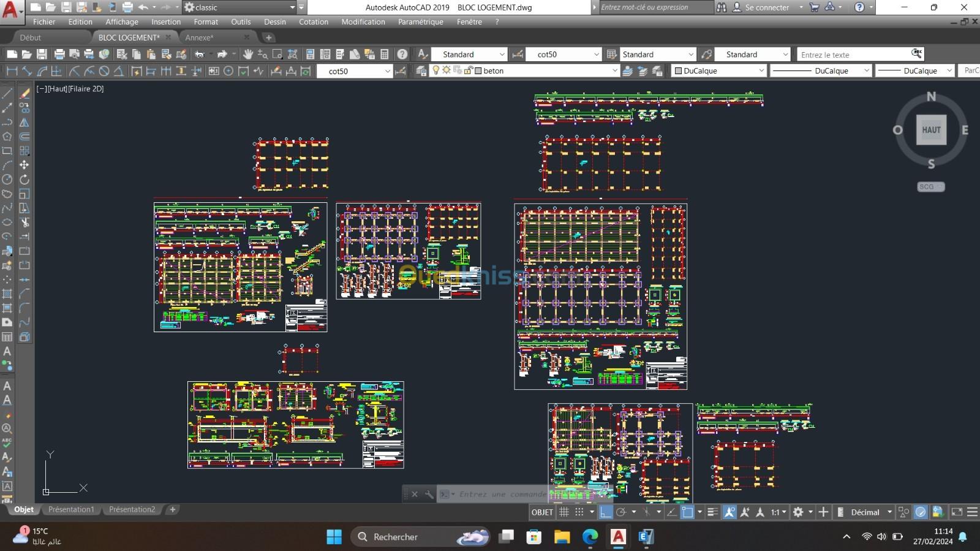Click the SCG button under the ViewCube
The height and width of the screenshot is (551, 980).
[930, 186]
